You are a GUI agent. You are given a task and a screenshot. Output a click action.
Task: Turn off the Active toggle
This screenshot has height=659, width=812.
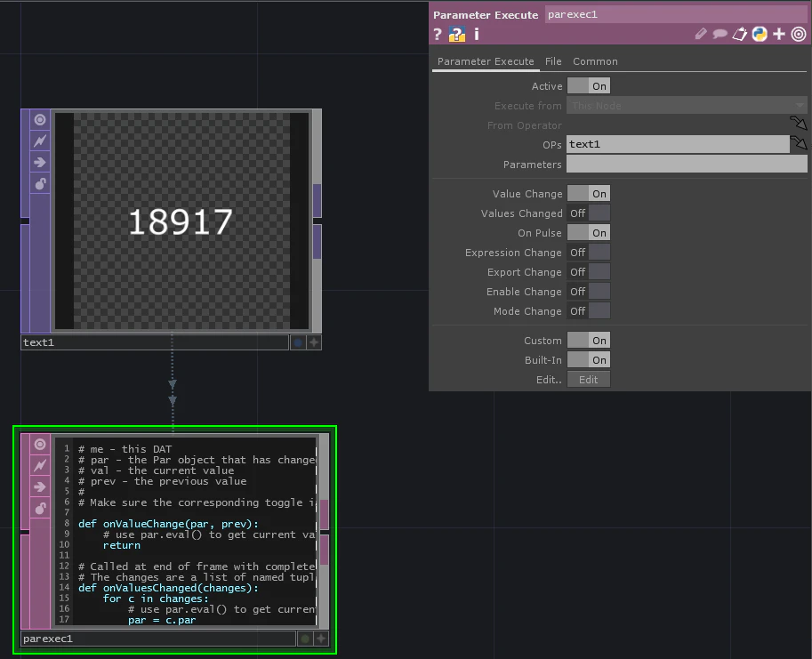588,86
